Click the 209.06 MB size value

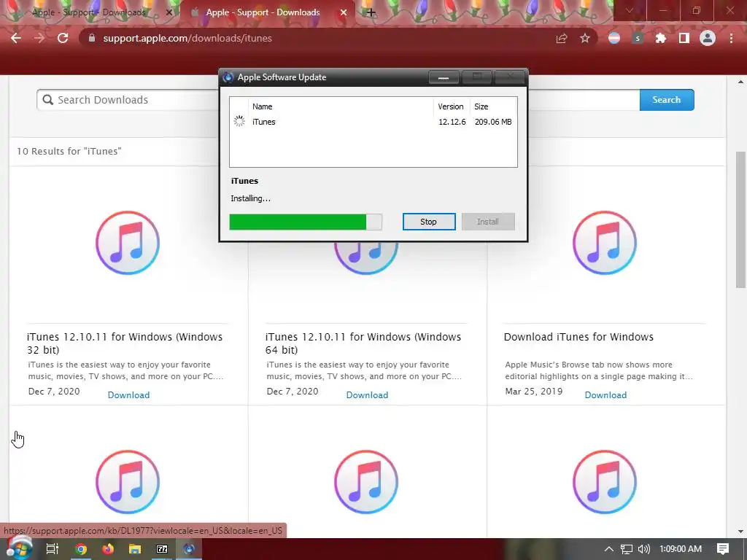[493, 122]
